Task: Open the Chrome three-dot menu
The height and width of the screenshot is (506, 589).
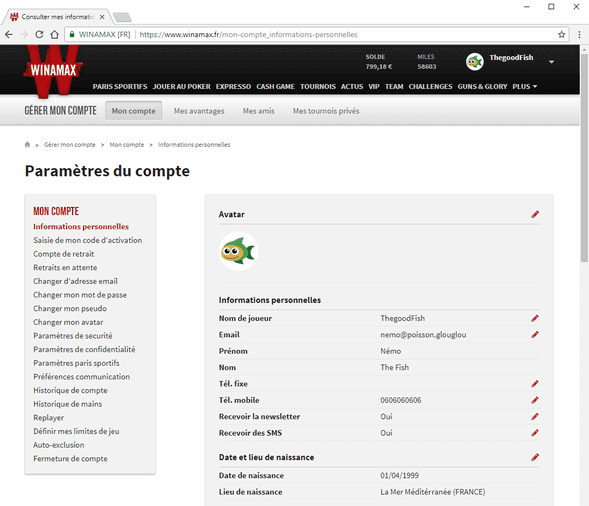Action: (x=579, y=35)
